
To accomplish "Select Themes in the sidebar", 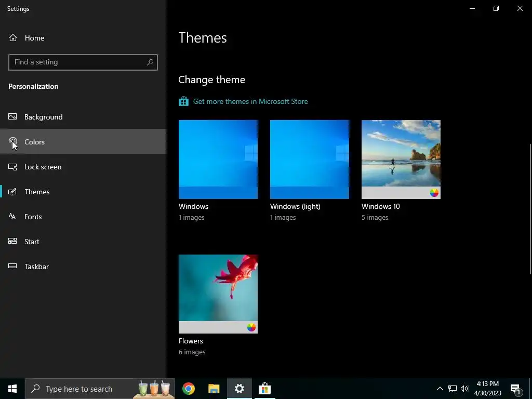I will click(x=83, y=192).
